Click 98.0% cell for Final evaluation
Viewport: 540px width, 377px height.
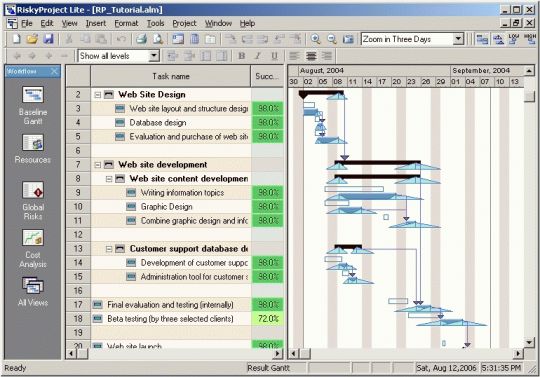click(x=268, y=305)
